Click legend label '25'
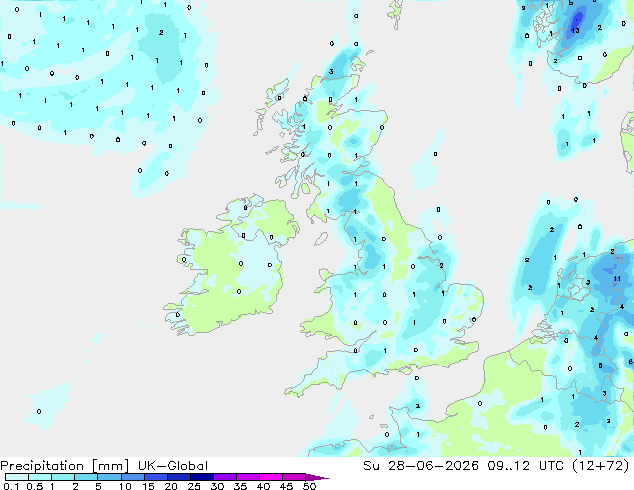 [194, 486]
